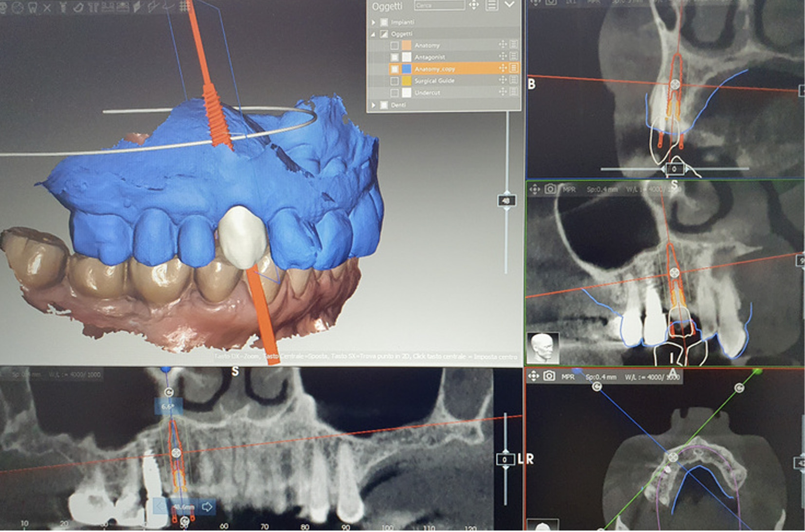Click snapshot camera icon in sagittal view

coord(550,189)
